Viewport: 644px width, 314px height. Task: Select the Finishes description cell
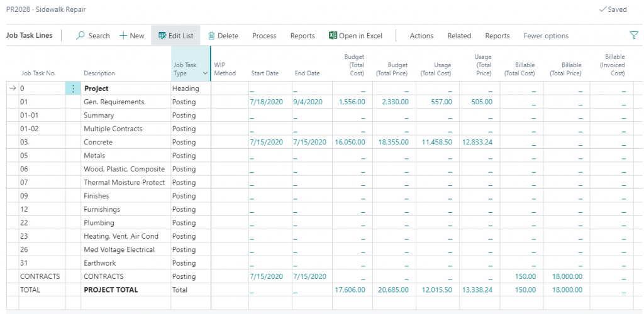126,195
